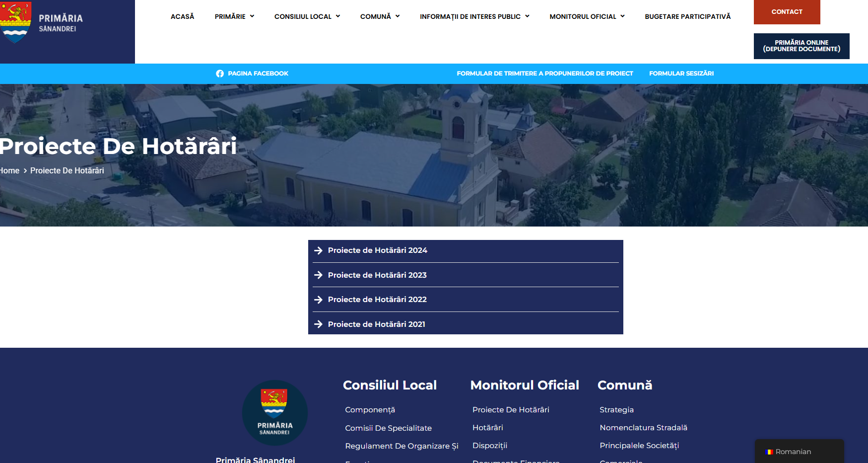Open the Comună dropdown menu

tap(380, 16)
